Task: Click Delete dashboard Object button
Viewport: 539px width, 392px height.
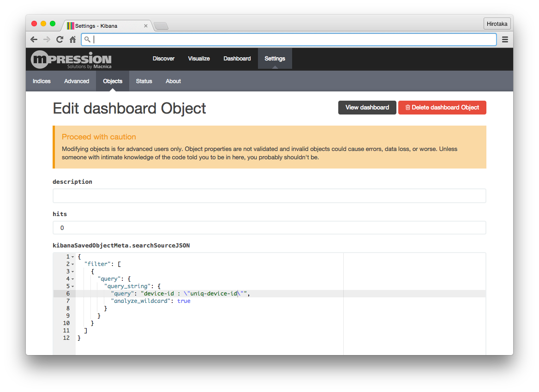Action: pyautogui.click(x=442, y=108)
